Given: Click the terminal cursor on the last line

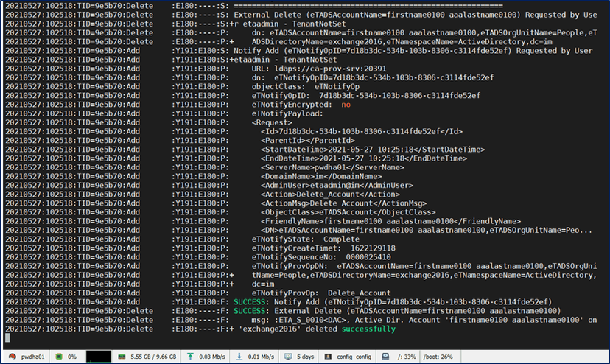Looking at the screenshot, I should (x=7, y=338).
